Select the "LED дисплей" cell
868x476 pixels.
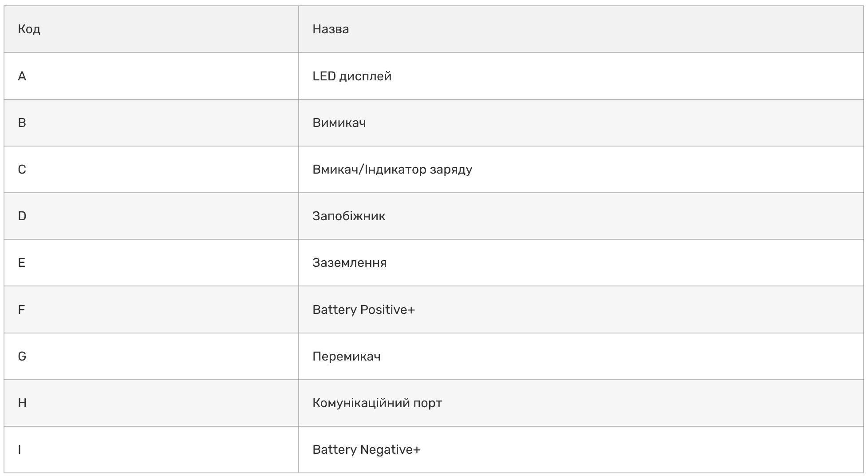pyautogui.click(x=352, y=76)
